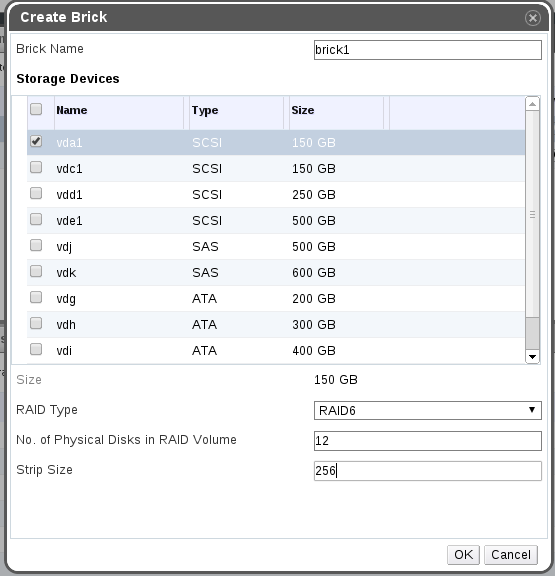Click the Strip Size input field

(428, 471)
